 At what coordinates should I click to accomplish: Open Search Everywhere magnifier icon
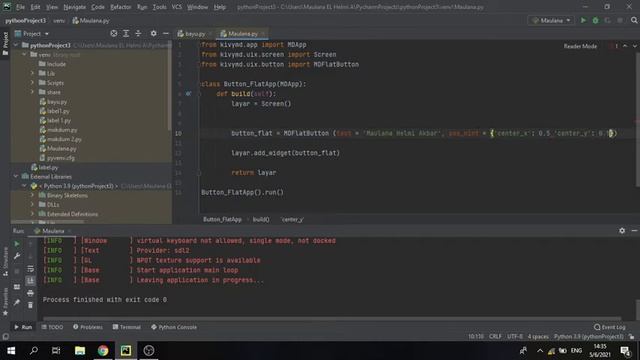(x=634, y=20)
